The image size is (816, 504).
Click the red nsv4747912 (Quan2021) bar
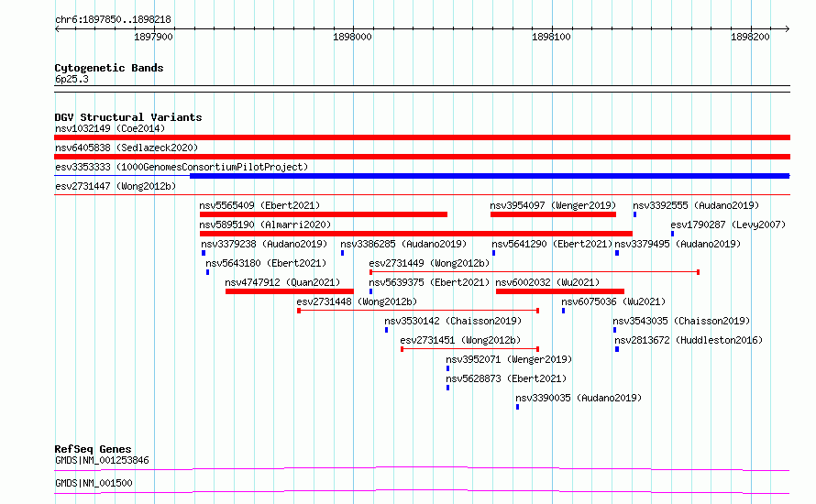coord(290,291)
